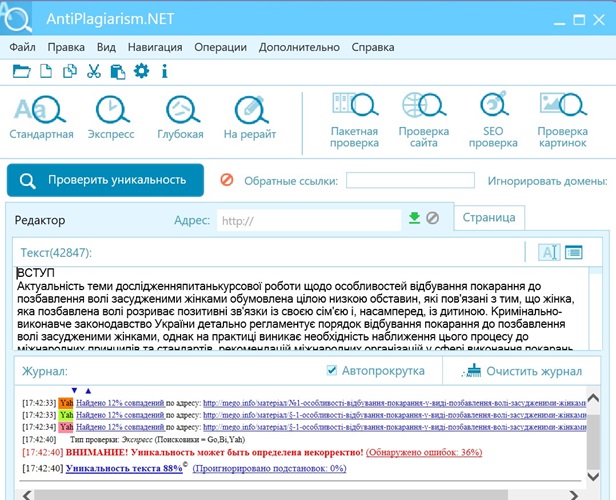
Task: Click into the text editor at ВСТУП
Action: coord(36,273)
